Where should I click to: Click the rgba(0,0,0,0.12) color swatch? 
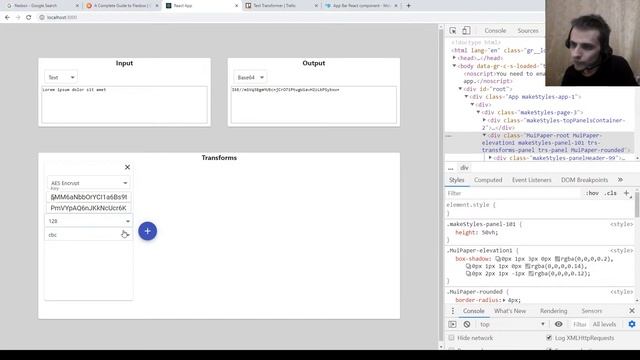coord(531,273)
